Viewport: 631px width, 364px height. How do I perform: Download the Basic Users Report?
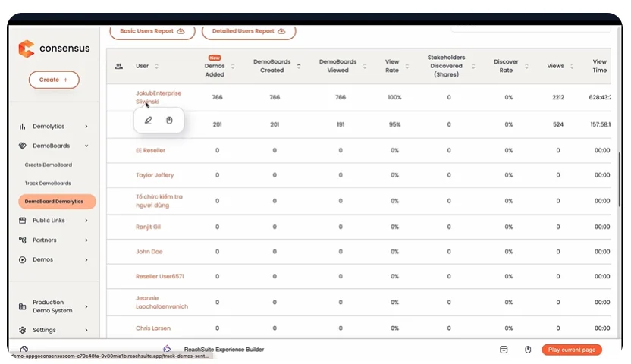(152, 31)
